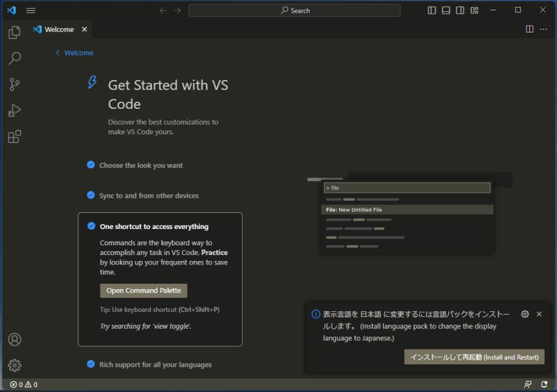
Task: Click the Get Started with VS Code heading
Action: [168, 94]
